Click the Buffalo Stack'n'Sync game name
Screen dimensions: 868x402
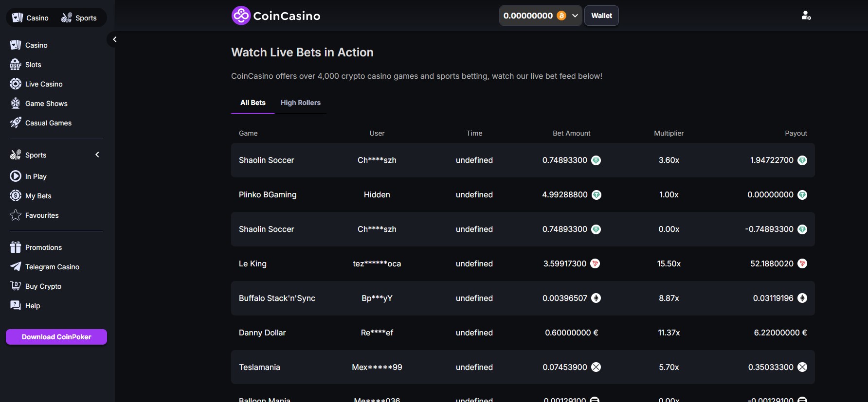(277, 298)
